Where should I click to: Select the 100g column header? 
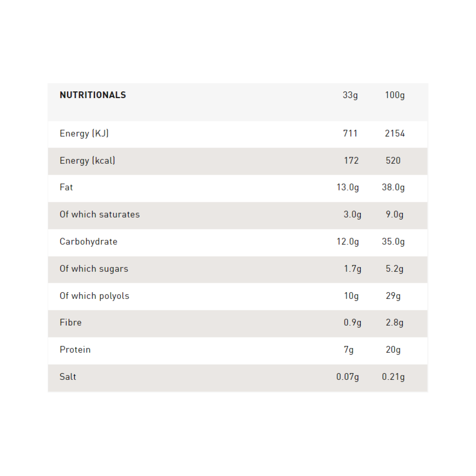[395, 95]
